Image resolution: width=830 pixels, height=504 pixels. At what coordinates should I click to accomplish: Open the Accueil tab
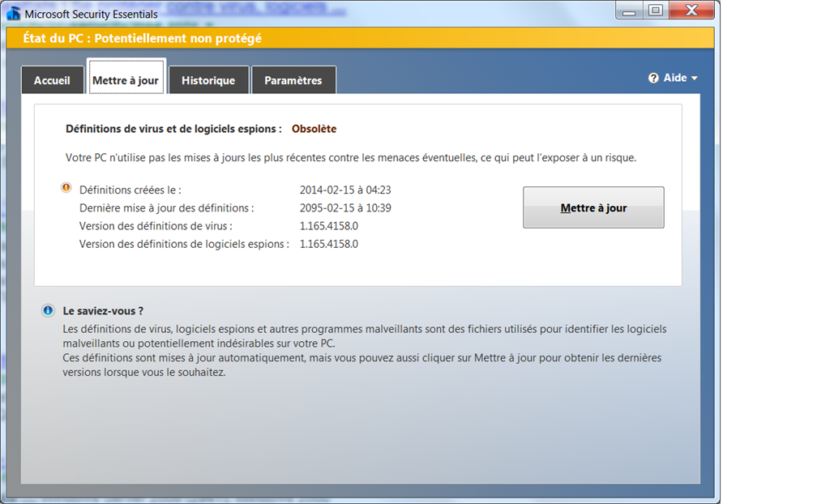pyautogui.click(x=53, y=80)
